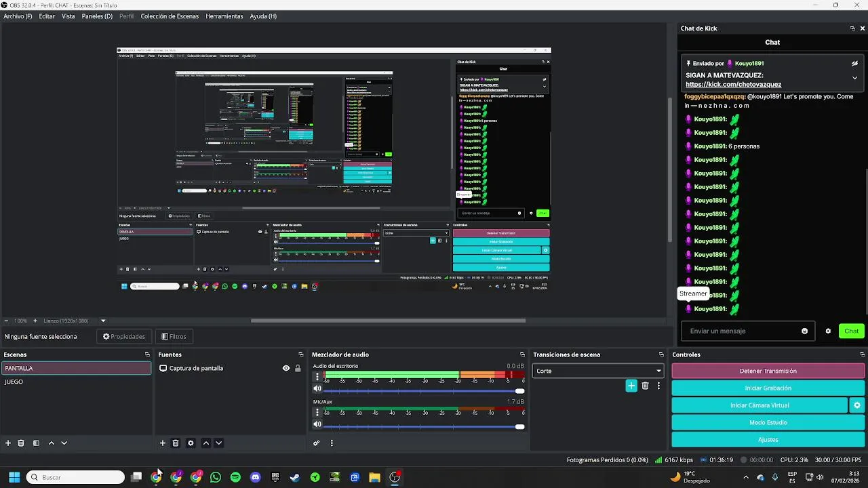Open transition properties three-dot menu
The height and width of the screenshot is (488, 868).
coord(658,386)
